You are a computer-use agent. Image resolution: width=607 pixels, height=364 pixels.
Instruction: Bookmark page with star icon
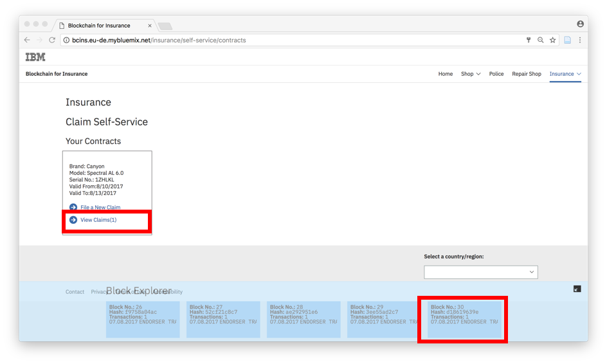tap(553, 40)
